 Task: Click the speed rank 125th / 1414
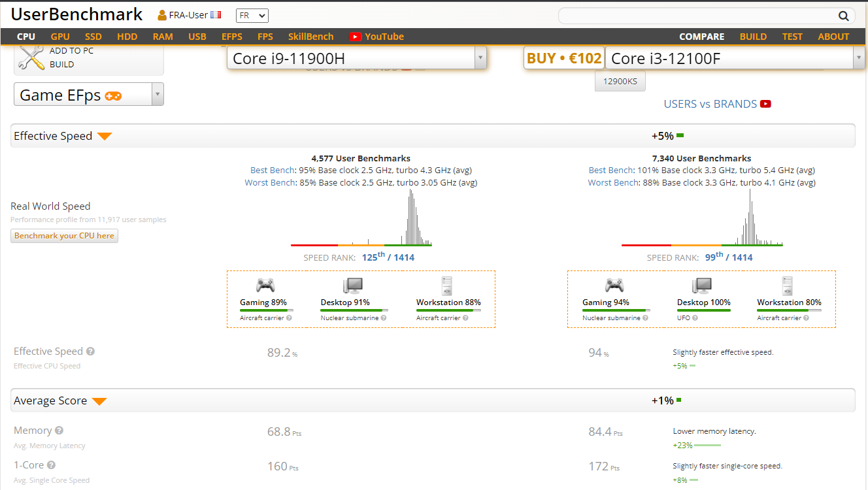pos(388,257)
